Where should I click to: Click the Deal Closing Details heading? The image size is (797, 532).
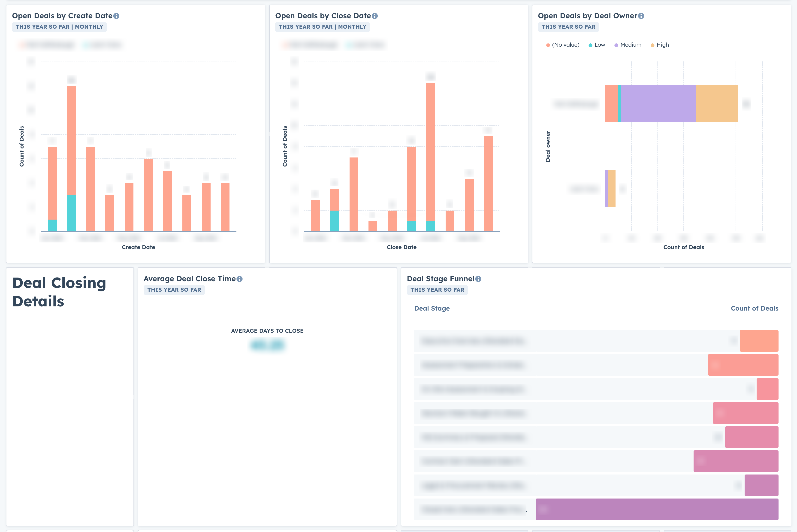pos(59,292)
